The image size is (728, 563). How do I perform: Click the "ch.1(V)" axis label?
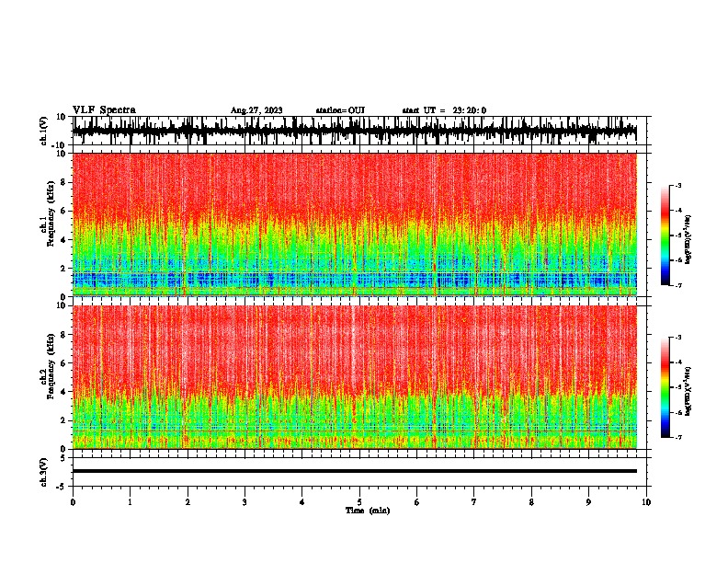[x=44, y=131]
